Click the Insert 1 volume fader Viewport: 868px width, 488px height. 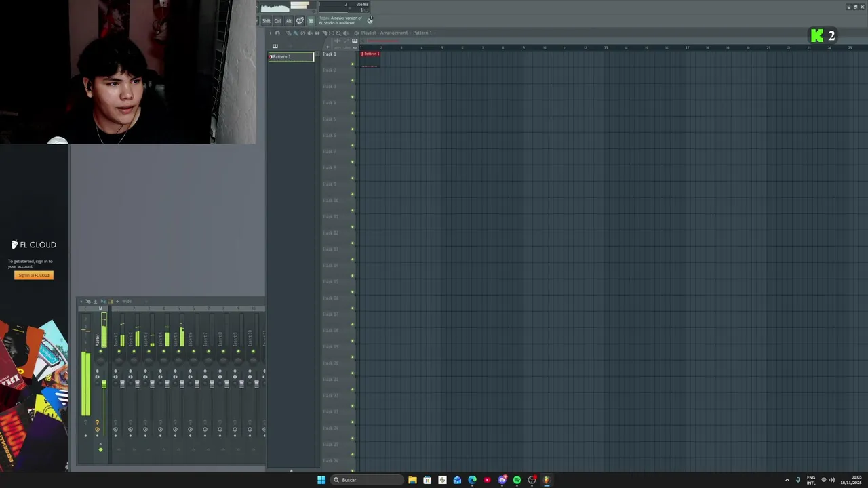click(122, 384)
